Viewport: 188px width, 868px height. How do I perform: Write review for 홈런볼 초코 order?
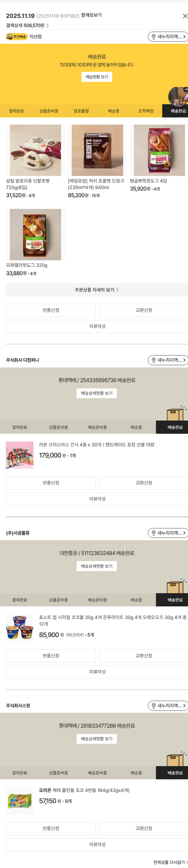(x=97, y=844)
